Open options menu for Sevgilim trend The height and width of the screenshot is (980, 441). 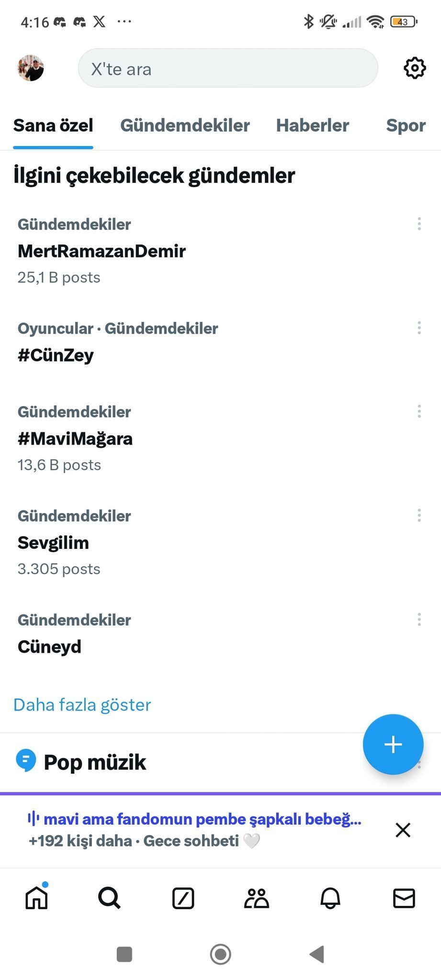[x=419, y=515]
